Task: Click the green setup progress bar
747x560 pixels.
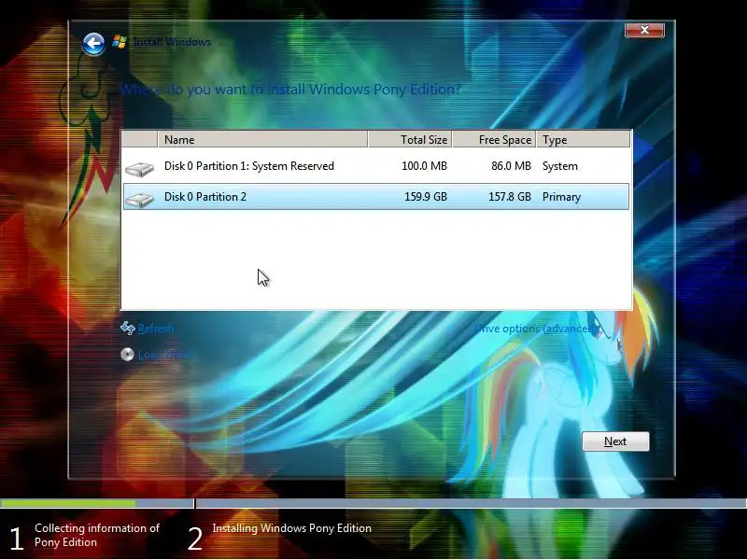Action: [x=67, y=503]
